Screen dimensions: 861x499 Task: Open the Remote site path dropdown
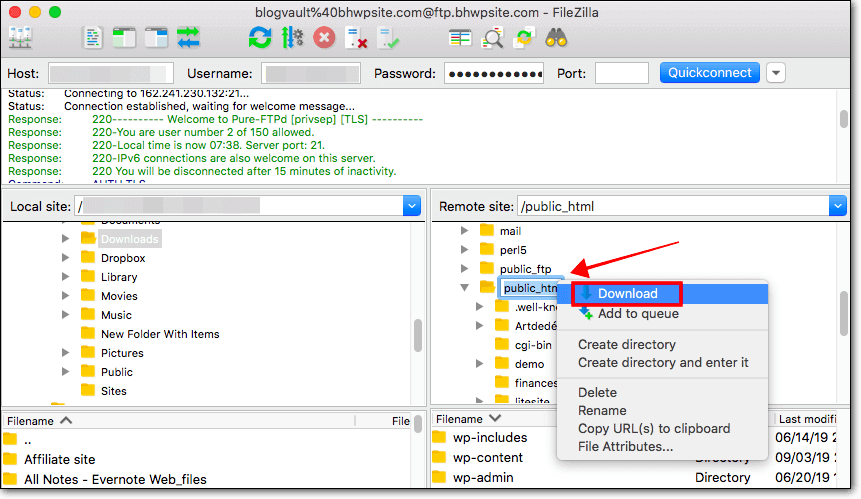tap(837, 206)
